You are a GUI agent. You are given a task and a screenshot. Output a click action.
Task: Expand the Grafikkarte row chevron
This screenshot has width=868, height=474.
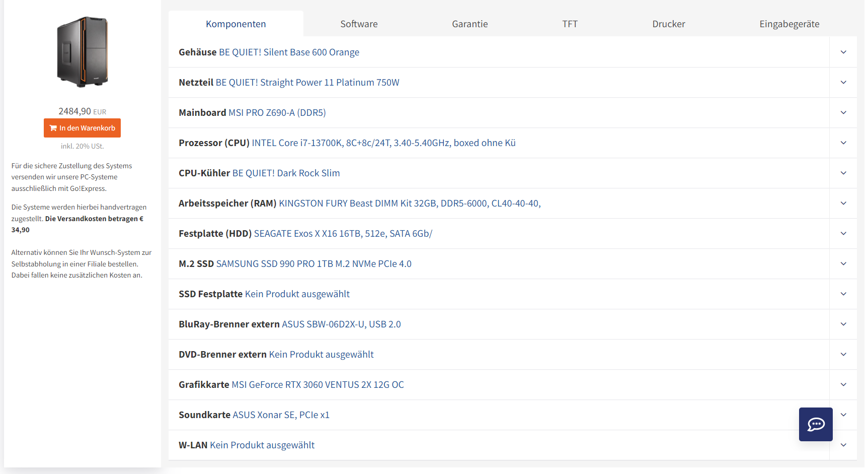[x=843, y=384]
